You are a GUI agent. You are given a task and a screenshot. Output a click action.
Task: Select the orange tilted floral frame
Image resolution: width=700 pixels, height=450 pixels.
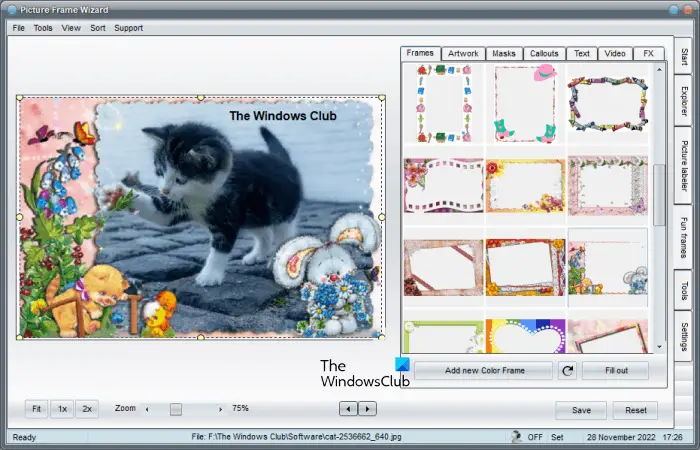(525, 267)
